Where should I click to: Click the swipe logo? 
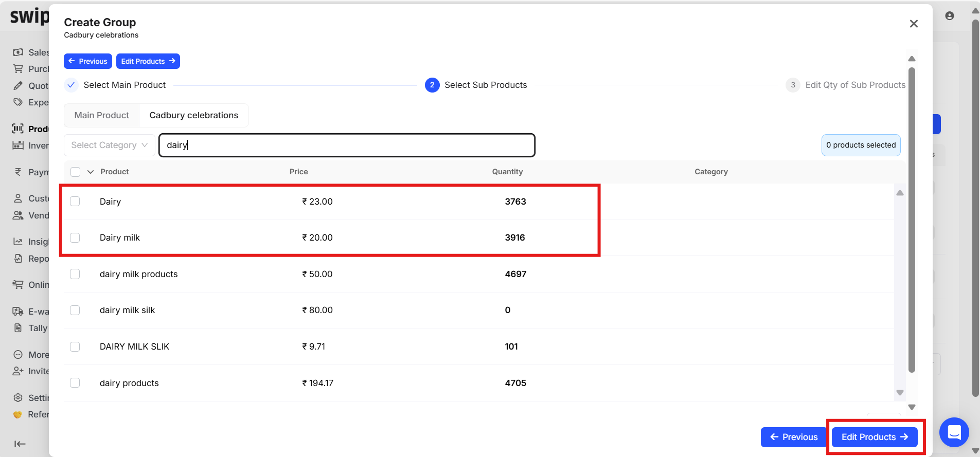[x=29, y=16]
